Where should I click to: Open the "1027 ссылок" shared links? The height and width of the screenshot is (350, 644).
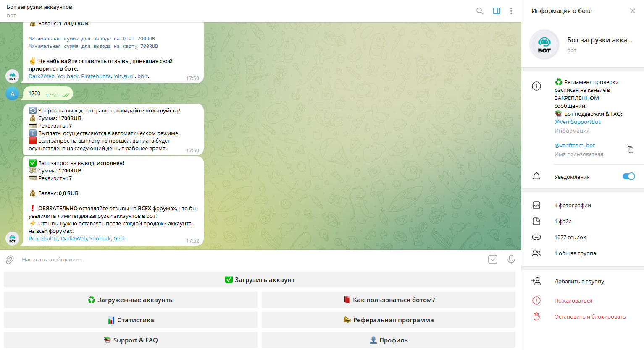[570, 238]
